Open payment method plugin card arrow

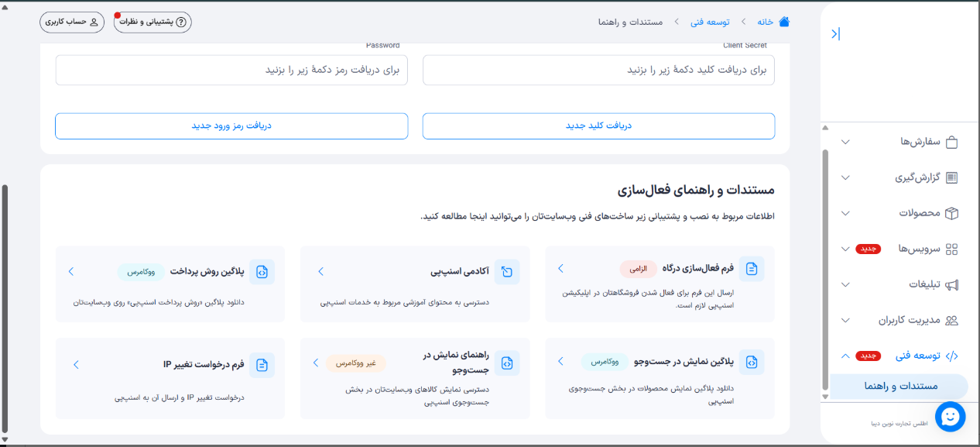[x=71, y=271]
